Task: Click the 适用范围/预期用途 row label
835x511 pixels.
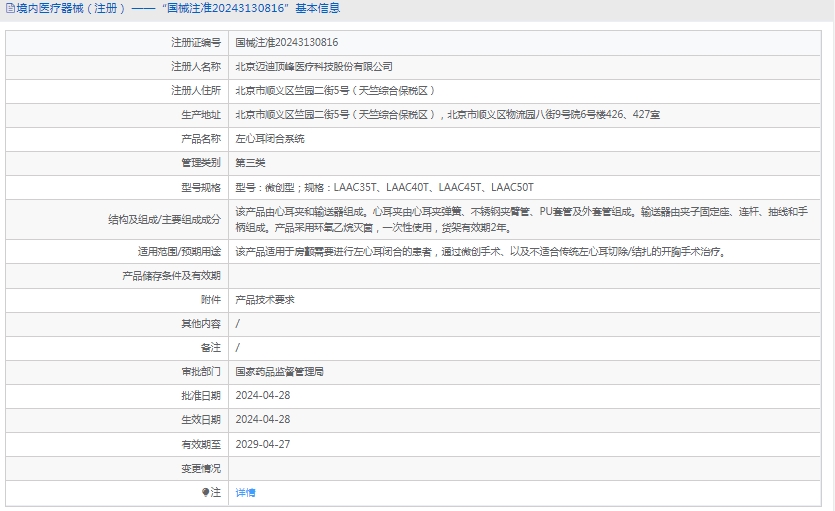Action: tap(179, 252)
